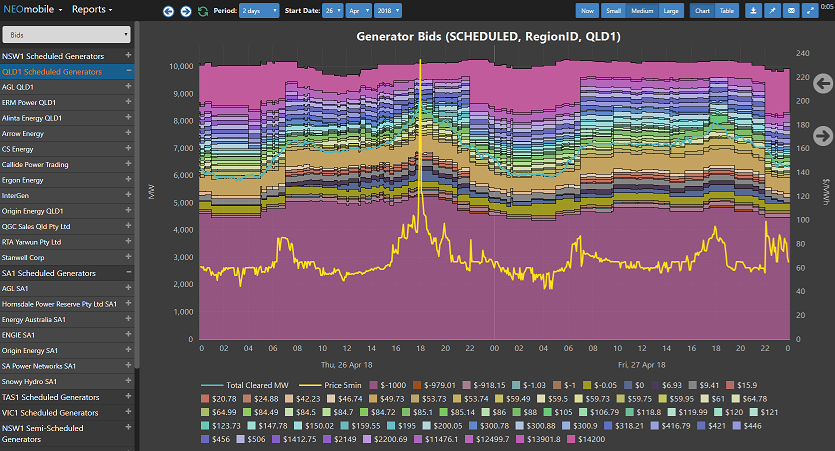835x451 pixels.
Task: Click the upper right arrow beside the chart
Action: [823, 82]
